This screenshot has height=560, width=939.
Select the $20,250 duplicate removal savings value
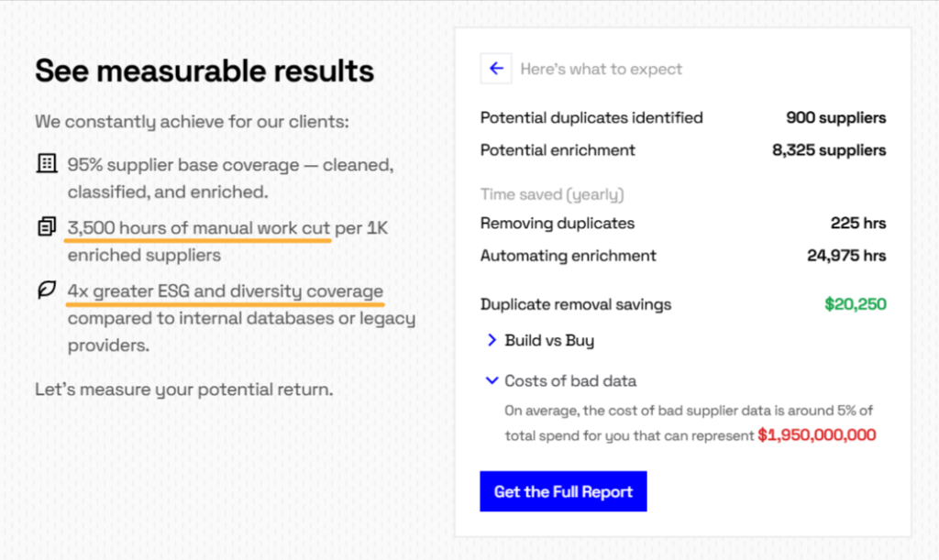tap(856, 304)
